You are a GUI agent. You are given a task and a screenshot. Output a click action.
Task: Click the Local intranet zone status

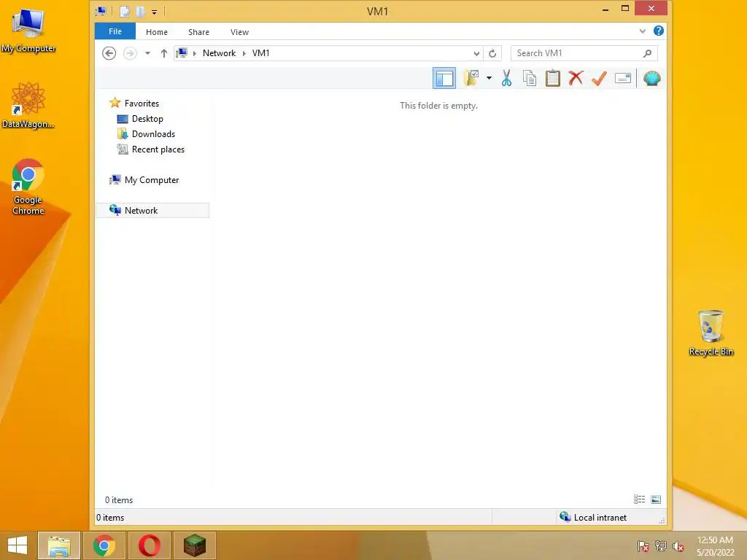pyautogui.click(x=594, y=517)
